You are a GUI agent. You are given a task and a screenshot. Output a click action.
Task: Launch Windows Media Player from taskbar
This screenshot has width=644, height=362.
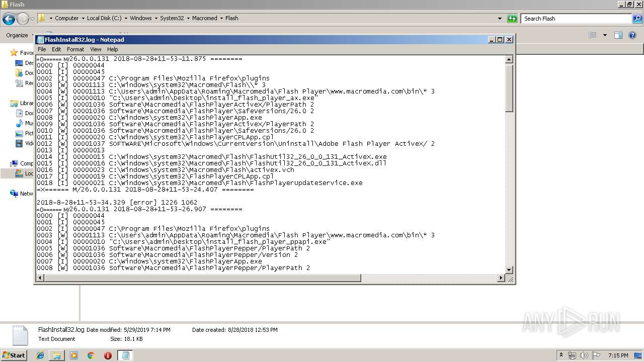[x=74, y=355]
